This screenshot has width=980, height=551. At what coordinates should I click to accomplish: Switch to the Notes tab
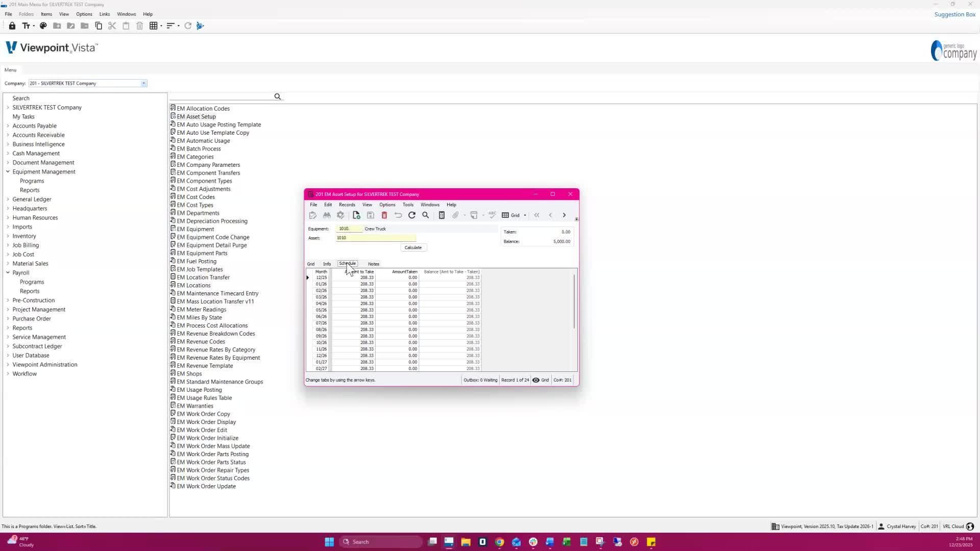point(373,264)
